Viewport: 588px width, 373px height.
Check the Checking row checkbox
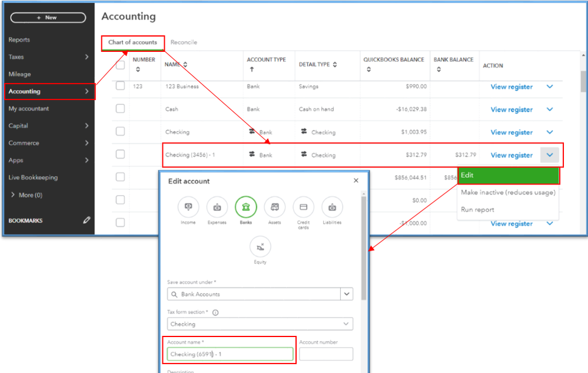121,131
